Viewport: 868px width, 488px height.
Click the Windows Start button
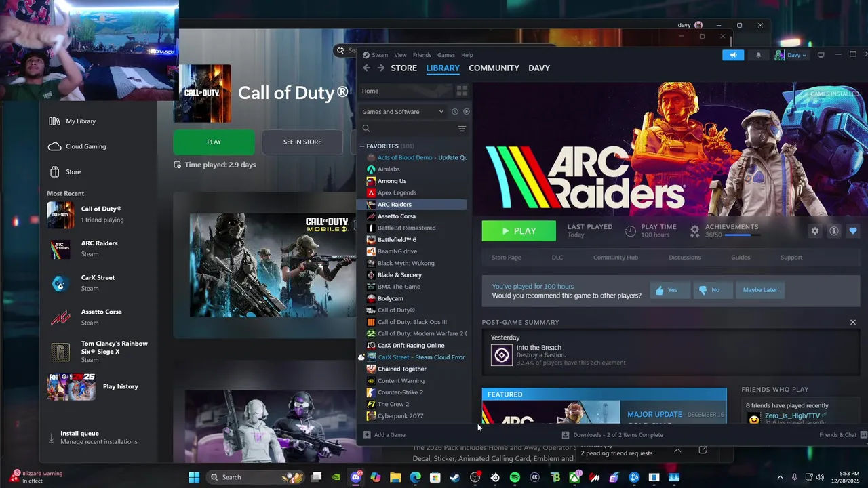[x=194, y=477]
